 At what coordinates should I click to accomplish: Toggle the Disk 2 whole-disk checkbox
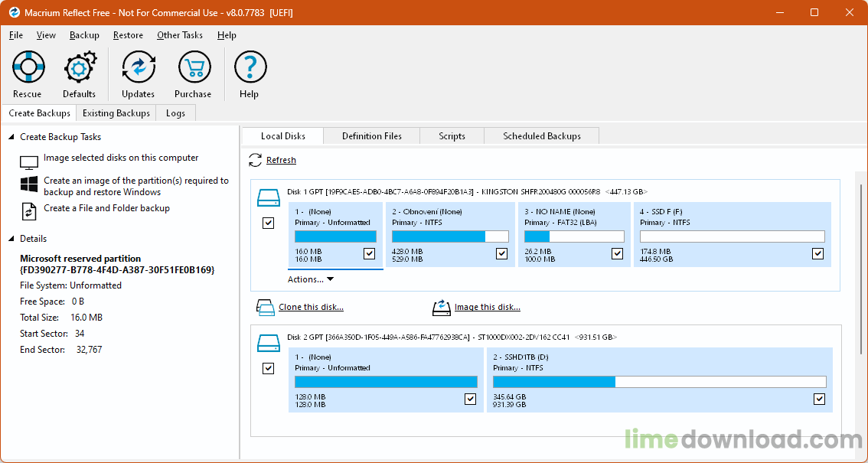click(x=269, y=368)
